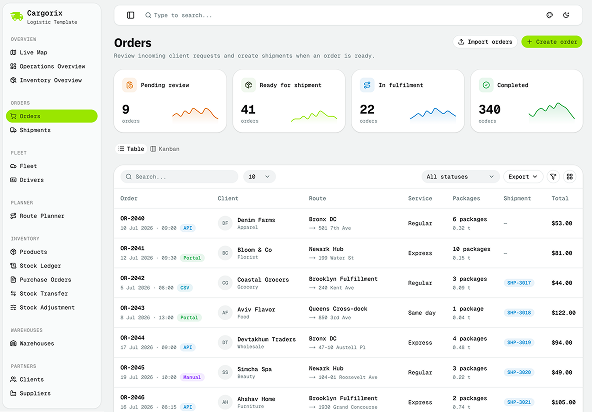Open shipment SHP-3019 badge
This screenshot has height=412, width=592.
pyautogui.click(x=519, y=343)
